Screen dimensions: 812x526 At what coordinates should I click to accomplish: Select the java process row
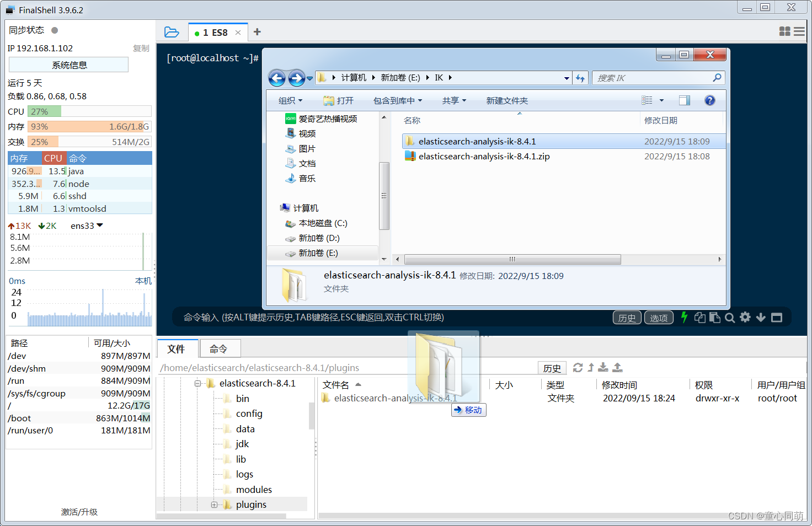(80, 171)
